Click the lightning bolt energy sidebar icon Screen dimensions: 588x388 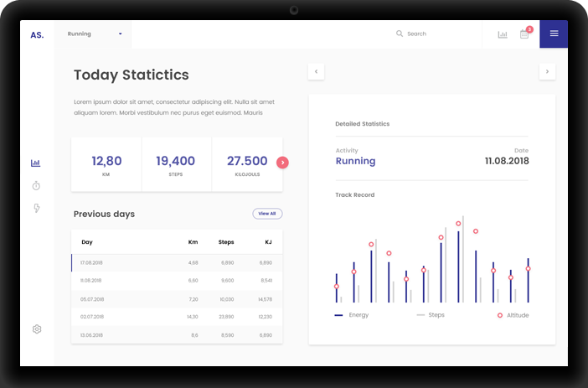(36, 208)
